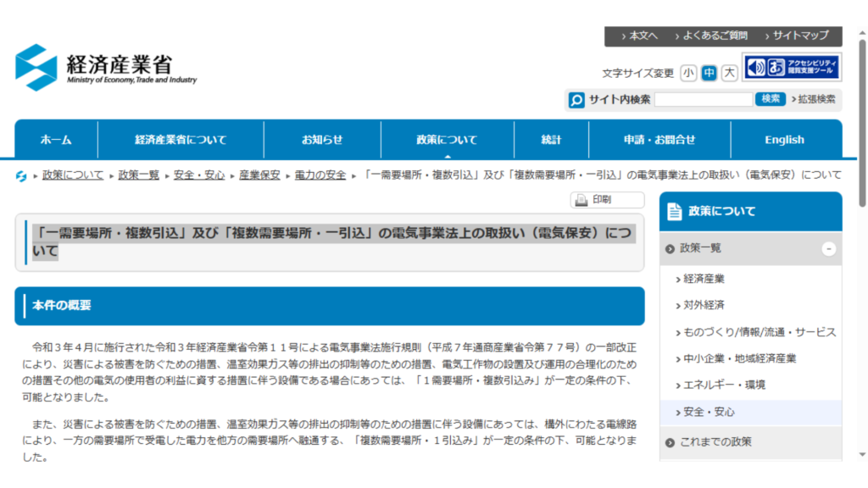Click into the site search text field
868x488 pixels.
tap(703, 100)
